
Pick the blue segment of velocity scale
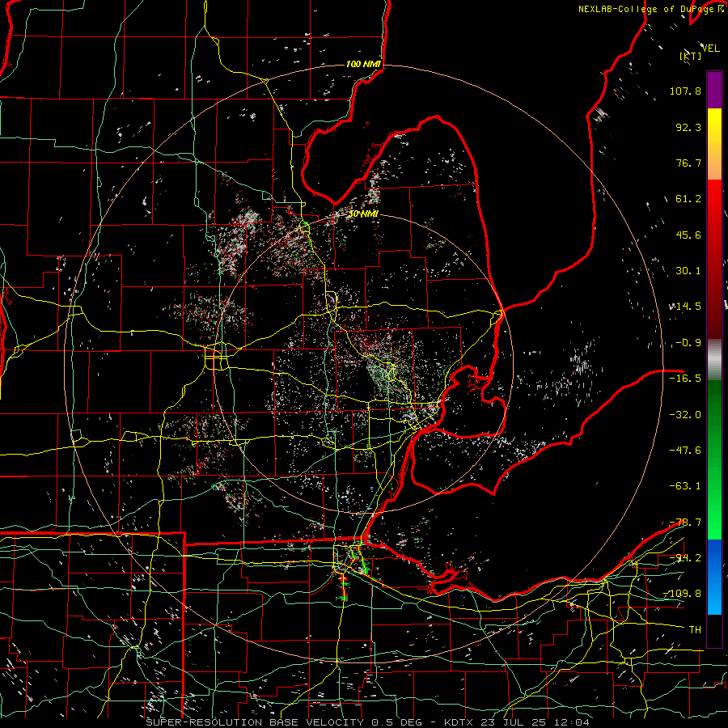pos(714,577)
